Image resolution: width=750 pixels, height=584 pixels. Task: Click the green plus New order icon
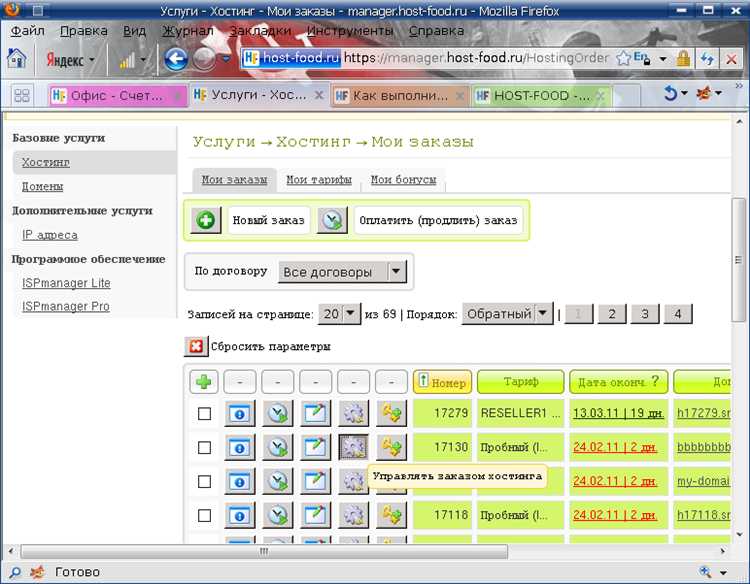[206, 220]
